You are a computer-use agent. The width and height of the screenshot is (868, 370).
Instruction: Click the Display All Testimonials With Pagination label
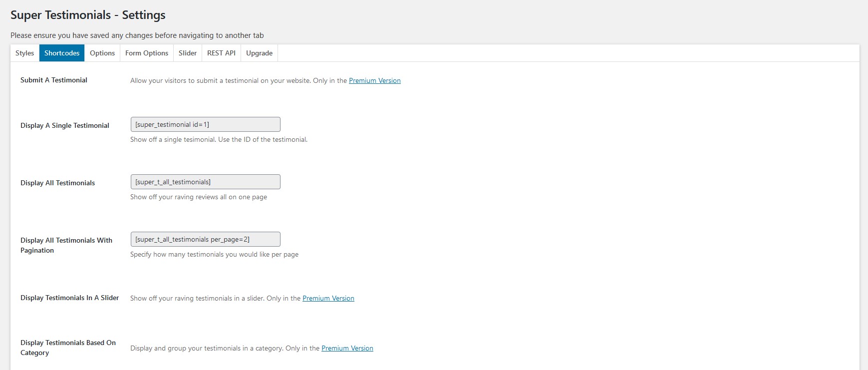click(66, 245)
